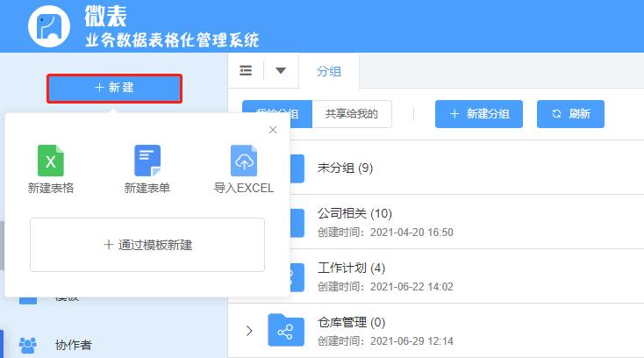Click the 新建 button
The width and height of the screenshot is (644, 358).
click(x=114, y=89)
